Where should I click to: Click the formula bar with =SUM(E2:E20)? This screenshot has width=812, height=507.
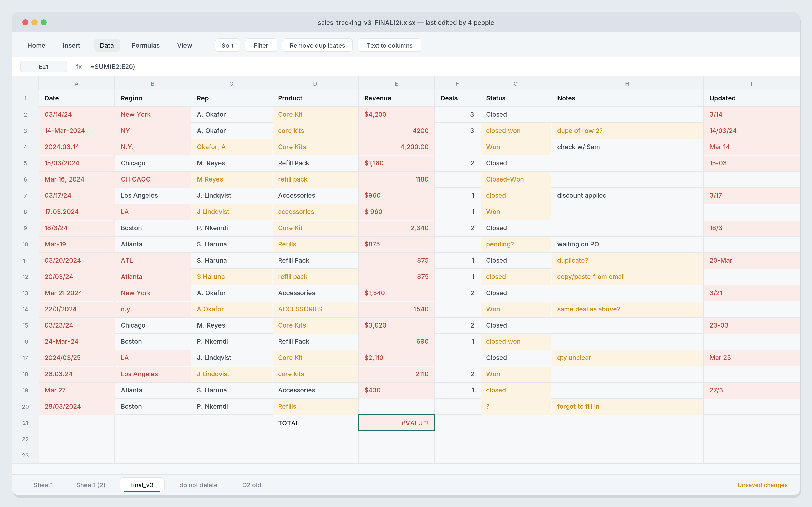click(443, 66)
